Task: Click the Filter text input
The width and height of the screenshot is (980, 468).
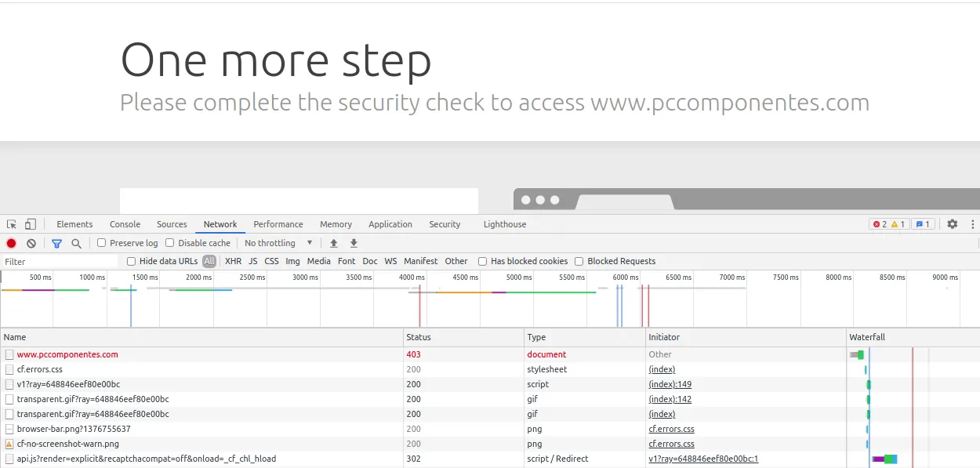Action: (60, 262)
